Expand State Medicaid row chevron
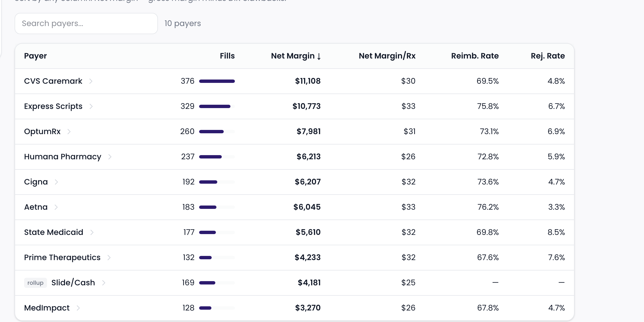 pos(92,232)
